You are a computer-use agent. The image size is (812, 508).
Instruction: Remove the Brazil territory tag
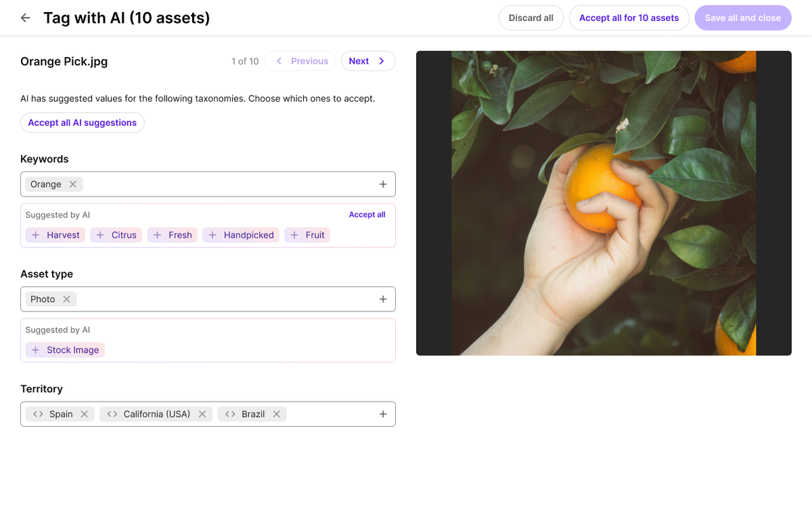pos(277,414)
